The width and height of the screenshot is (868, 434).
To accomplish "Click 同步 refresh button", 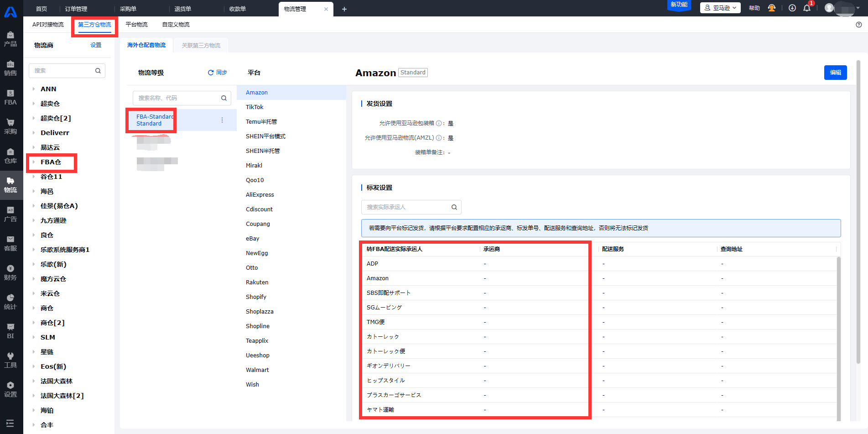I will (218, 73).
